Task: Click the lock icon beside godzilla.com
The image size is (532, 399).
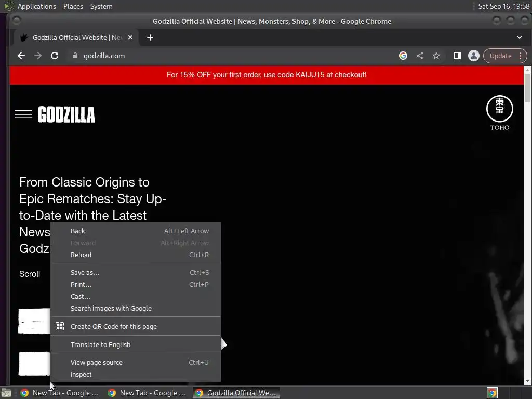Action: [x=75, y=56]
